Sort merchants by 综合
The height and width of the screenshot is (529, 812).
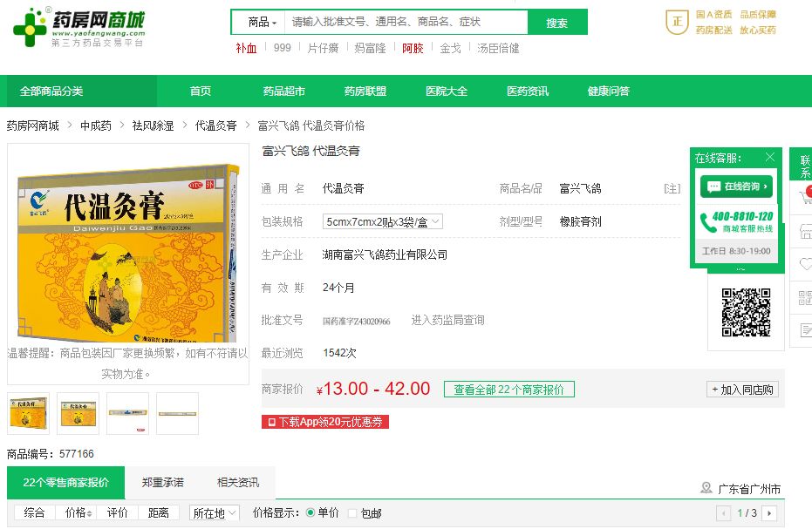coord(34,512)
